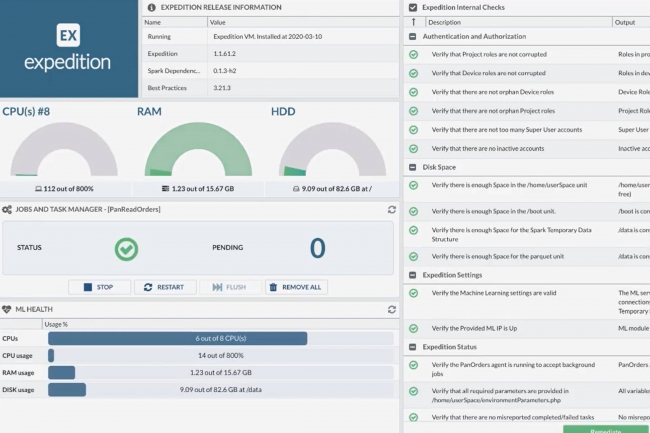Click the Output column header

click(x=625, y=22)
